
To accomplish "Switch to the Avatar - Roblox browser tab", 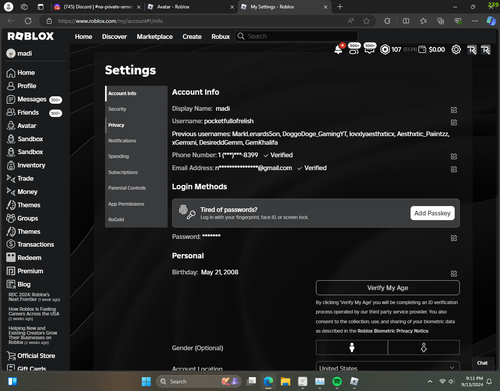I will point(191,7).
